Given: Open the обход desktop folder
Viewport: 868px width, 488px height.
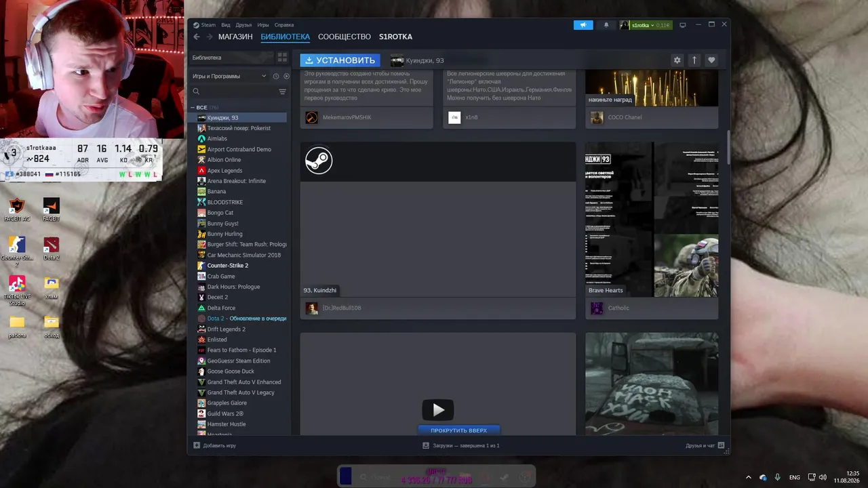Looking at the screenshot, I should click(52, 327).
